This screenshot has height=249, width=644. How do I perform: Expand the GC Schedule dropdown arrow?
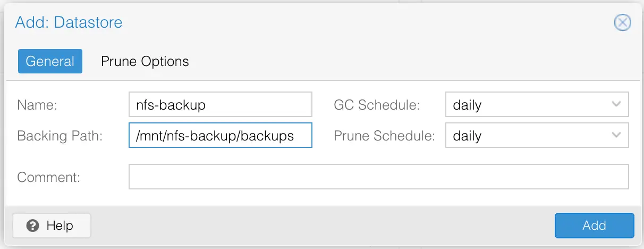(616, 104)
